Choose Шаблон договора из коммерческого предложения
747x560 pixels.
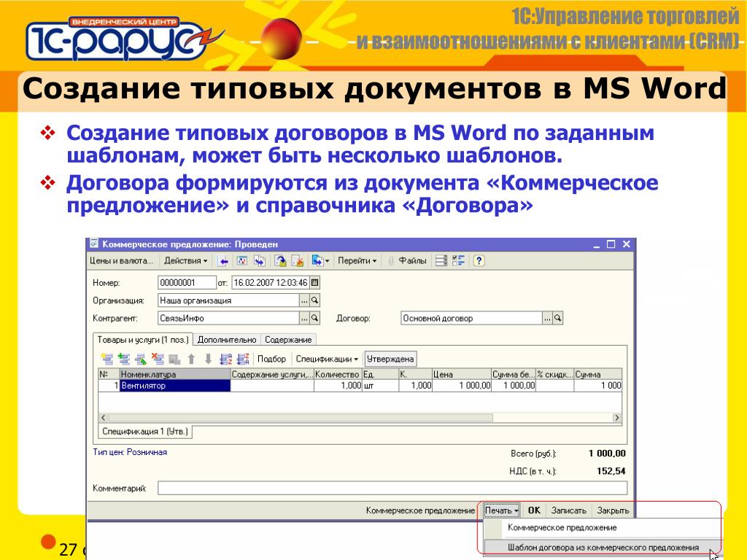coord(603,548)
